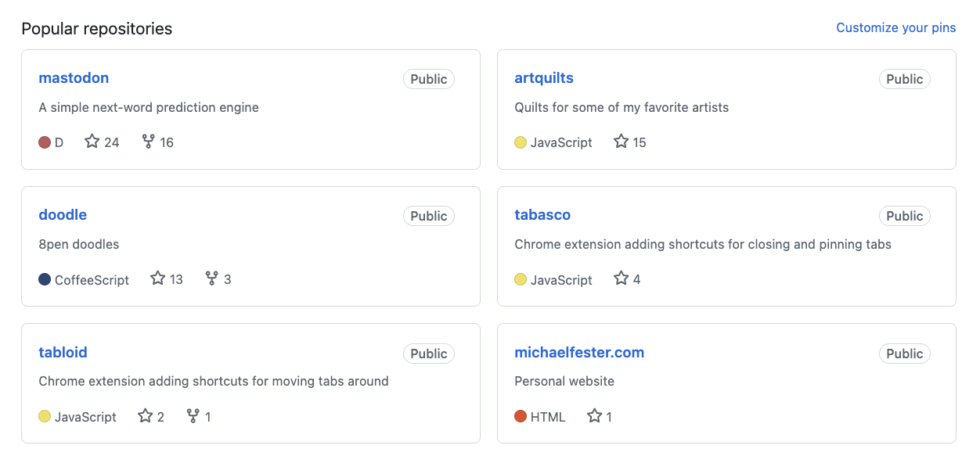Open the Customize your pins link
980x474 pixels.
[x=896, y=27]
